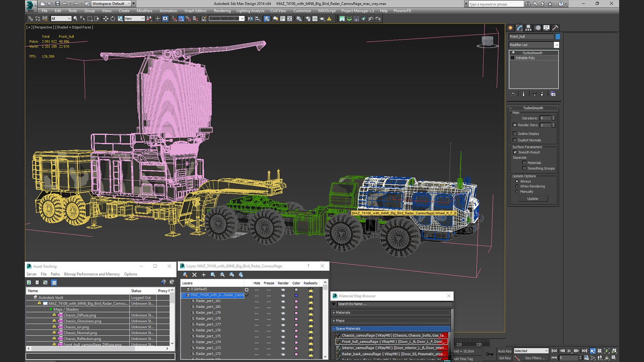This screenshot has width=644, height=362.
Task: Click the Zoom Extents All Selected icon
Action: 614,351
